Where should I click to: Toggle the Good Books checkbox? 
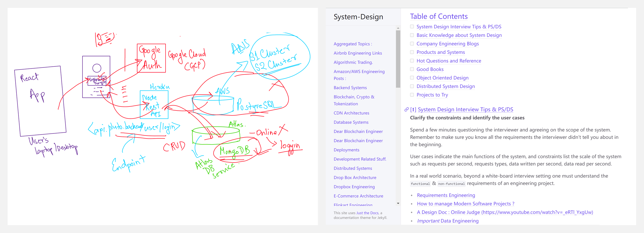412,69
